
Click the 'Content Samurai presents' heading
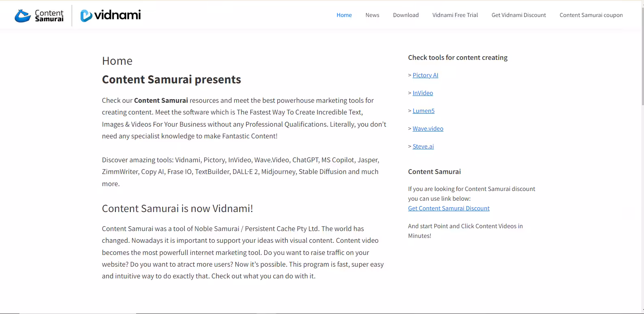(171, 79)
